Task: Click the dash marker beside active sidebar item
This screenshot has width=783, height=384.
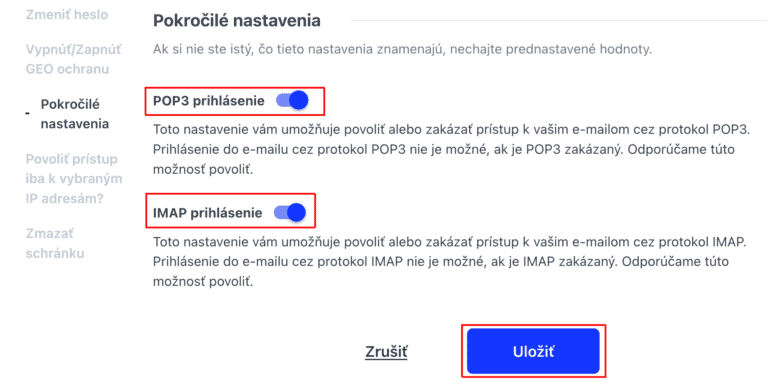Action: (x=28, y=114)
